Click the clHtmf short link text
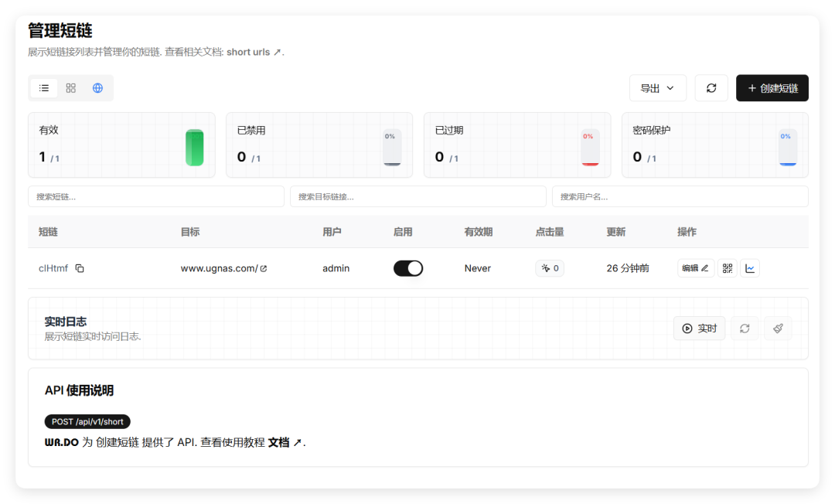Viewport: 835px width, 504px height. pyautogui.click(x=53, y=268)
